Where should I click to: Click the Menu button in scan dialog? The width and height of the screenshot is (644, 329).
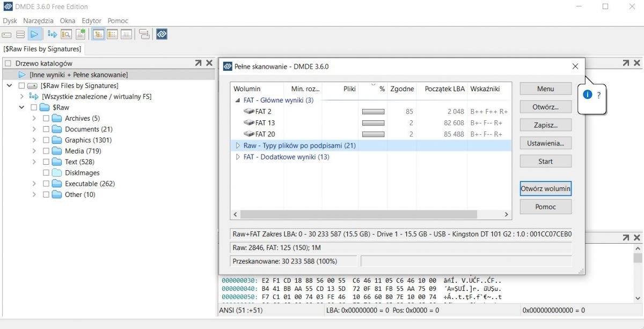pos(545,89)
